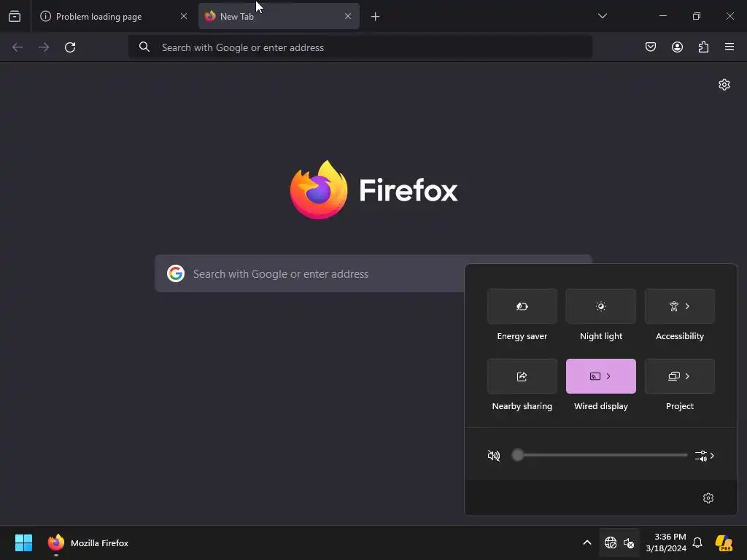747x560 pixels.
Task: Reload the current page
Action: [x=70, y=47]
